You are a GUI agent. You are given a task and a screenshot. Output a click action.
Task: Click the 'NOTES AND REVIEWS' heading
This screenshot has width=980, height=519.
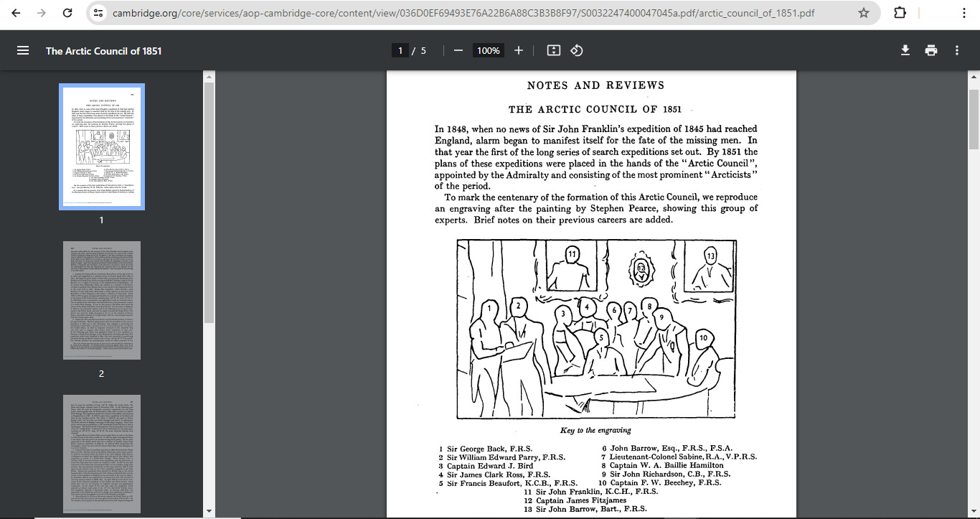pyautogui.click(x=595, y=85)
